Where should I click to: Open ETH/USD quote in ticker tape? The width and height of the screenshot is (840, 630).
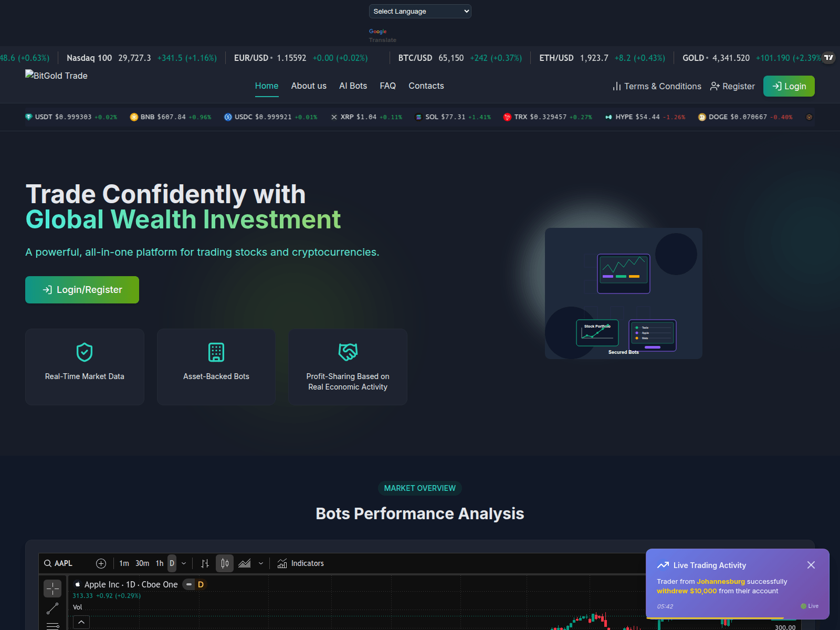(602, 58)
